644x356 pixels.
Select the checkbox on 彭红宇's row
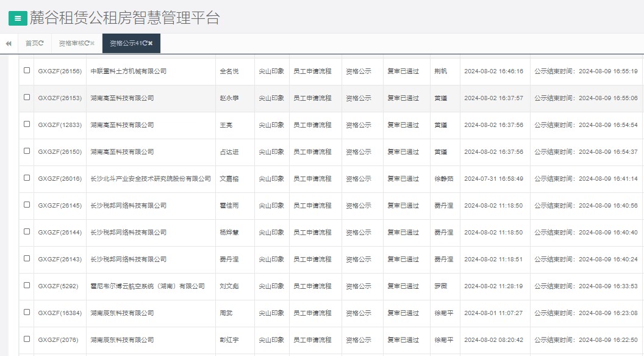click(x=26, y=340)
